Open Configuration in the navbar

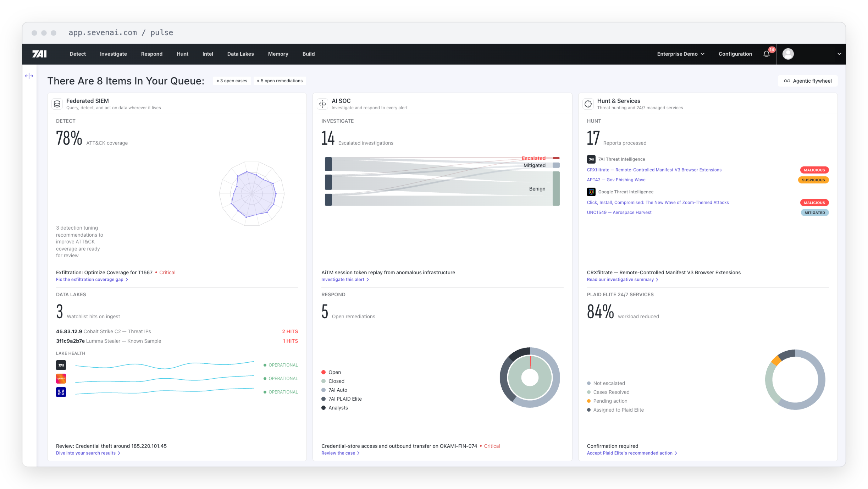735,54
